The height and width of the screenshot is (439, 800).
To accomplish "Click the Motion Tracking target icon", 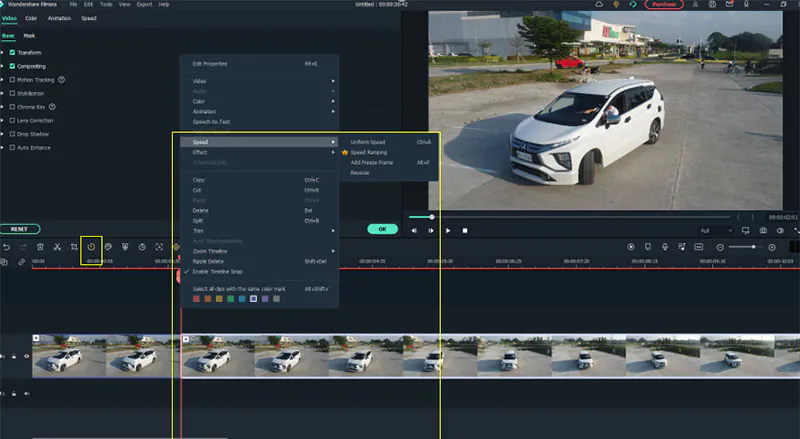I will [159, 247].
